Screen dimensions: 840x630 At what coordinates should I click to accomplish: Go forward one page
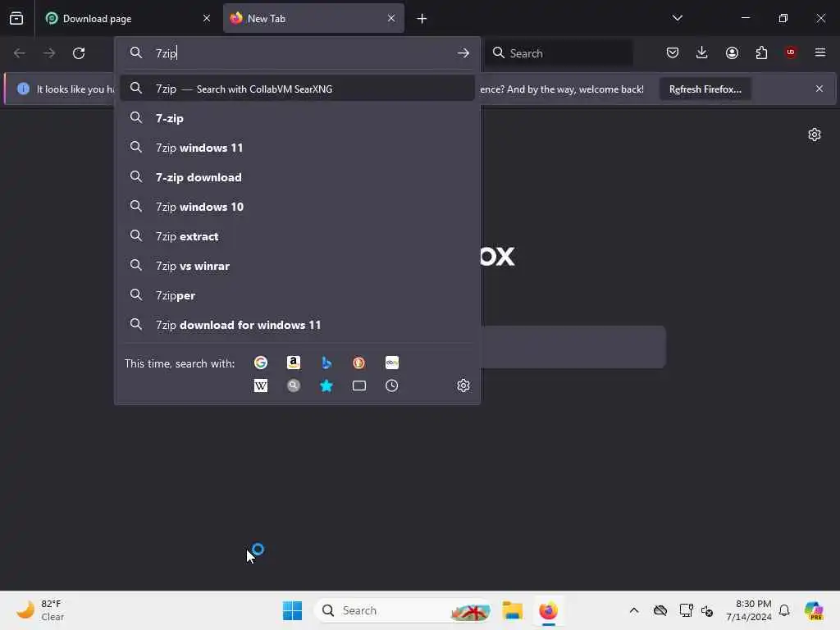[48, 53]
